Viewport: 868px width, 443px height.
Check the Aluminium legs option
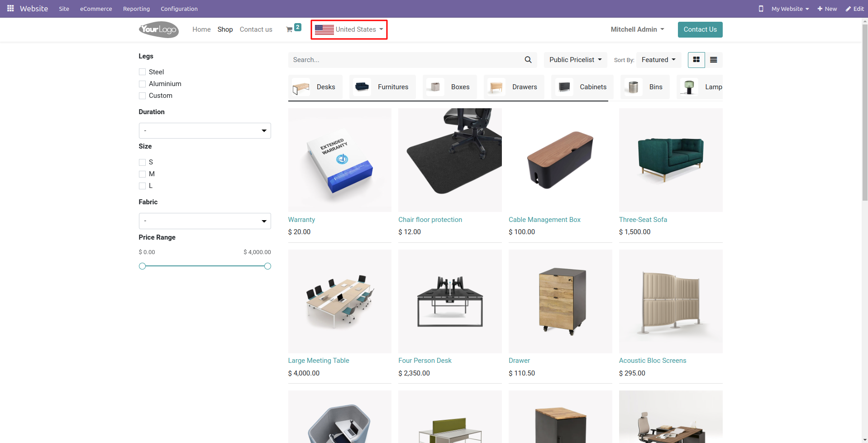click(142, 84)
